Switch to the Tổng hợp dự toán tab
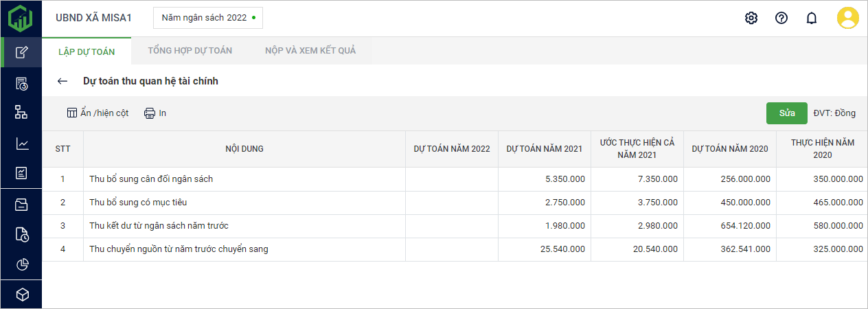Viewport: 868px width, 309px height. point(190,51)
